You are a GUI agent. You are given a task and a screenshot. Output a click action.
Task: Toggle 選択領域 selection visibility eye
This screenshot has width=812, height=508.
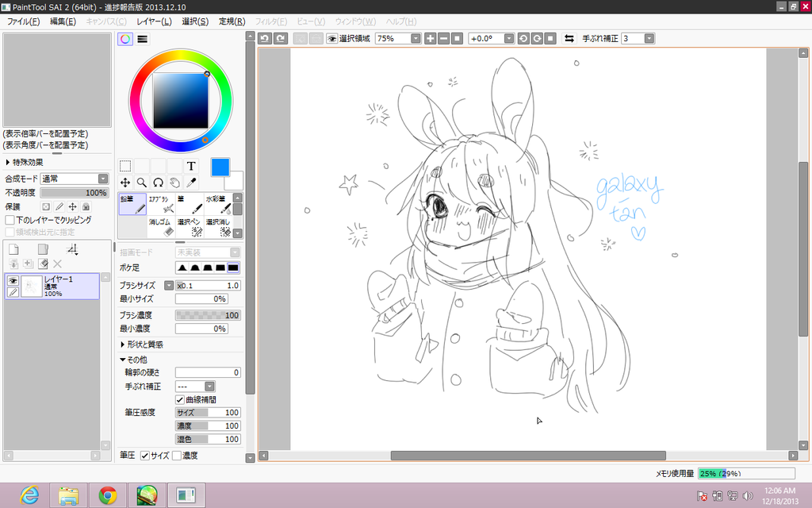pyautogui.click(x=332, y=38)
